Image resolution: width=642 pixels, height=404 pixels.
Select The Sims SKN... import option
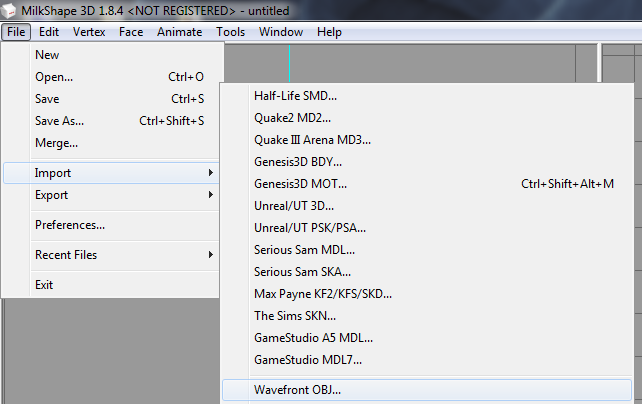coord(427,316)
